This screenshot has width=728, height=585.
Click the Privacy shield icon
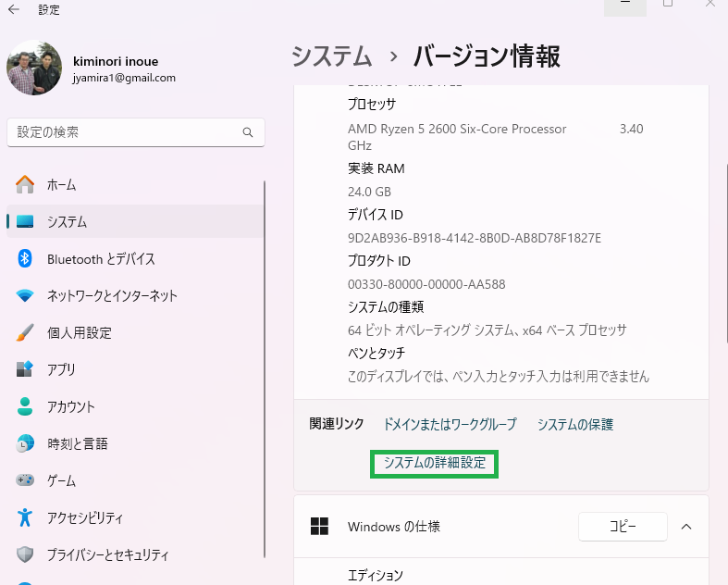(25, 554)
